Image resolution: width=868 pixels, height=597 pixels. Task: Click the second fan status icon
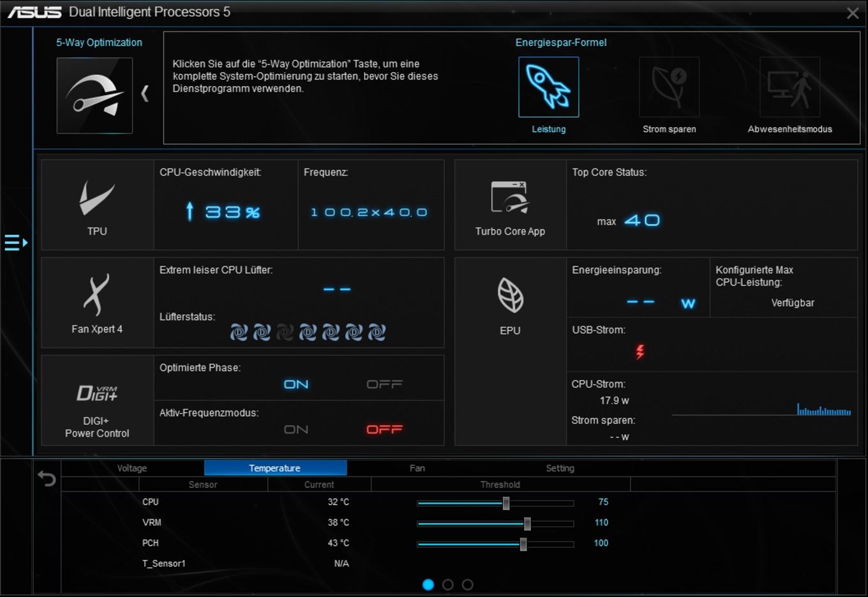262,332
